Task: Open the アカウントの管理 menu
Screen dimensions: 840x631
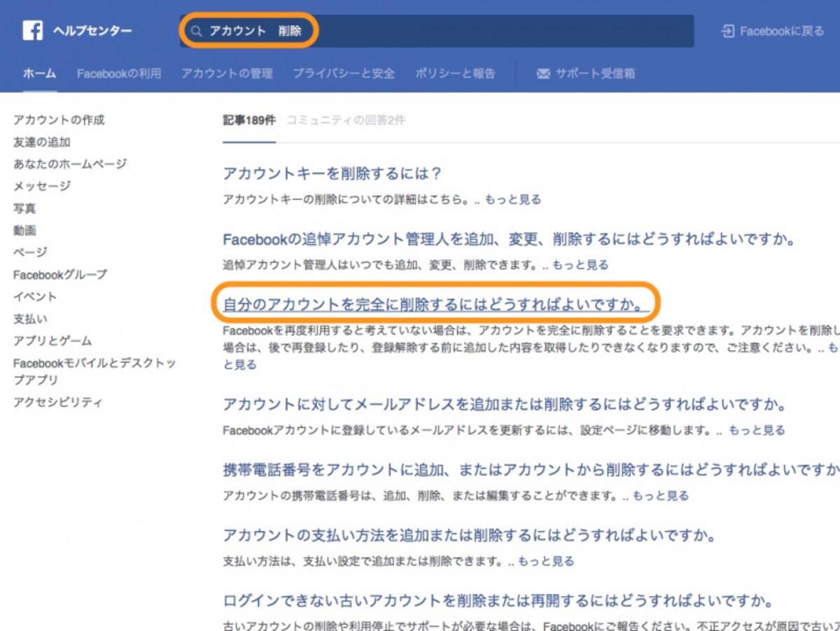Action: tap(227, 73)
